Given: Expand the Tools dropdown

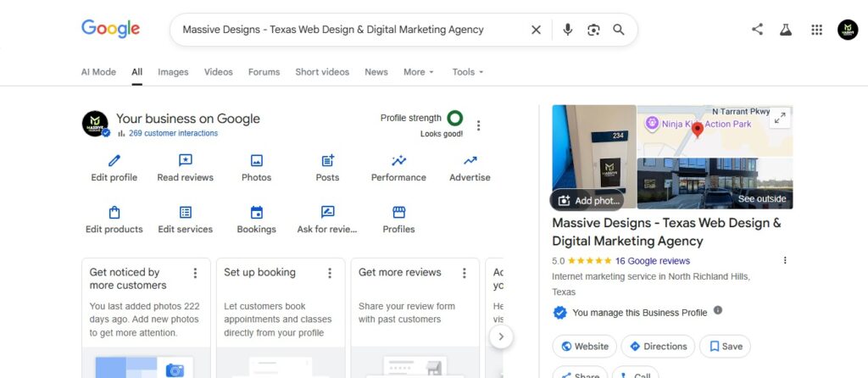Looking at the screenshot, I should coord(468,72).
